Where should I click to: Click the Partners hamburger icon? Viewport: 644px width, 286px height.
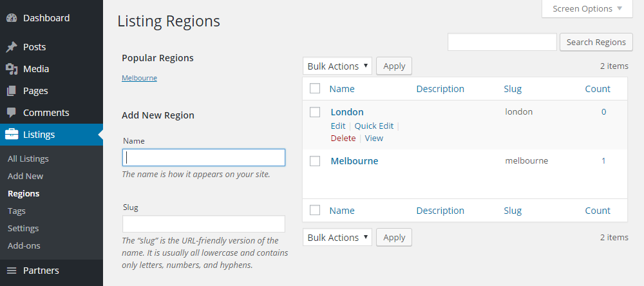coord(12,271)
